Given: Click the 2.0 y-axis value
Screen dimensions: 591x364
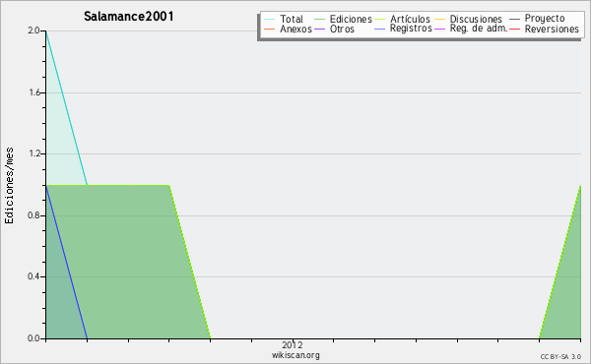Looking at the screenshot, I should pyautogui.click(x=33, y=30).
